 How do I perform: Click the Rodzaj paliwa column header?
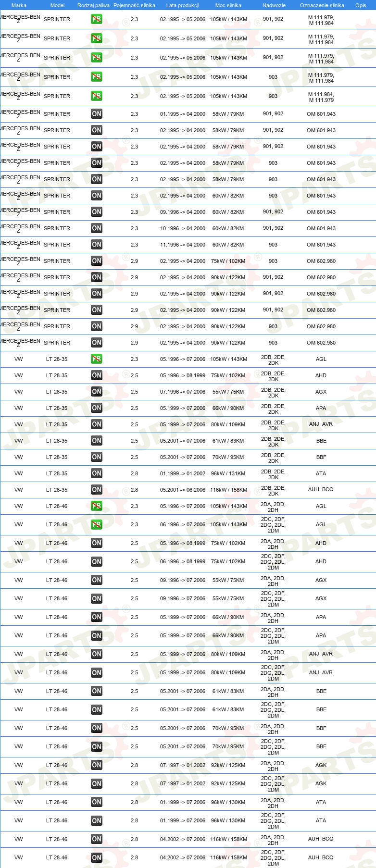[x=93, y=5]
